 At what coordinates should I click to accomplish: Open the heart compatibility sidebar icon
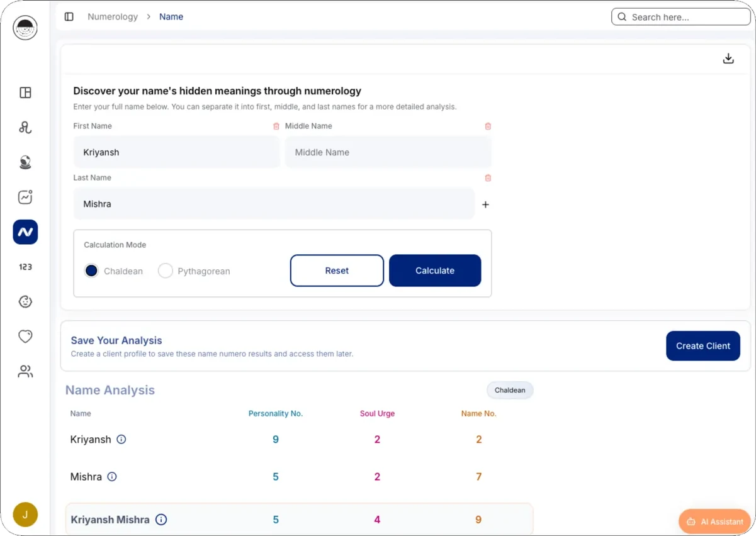tap(25, 337)
